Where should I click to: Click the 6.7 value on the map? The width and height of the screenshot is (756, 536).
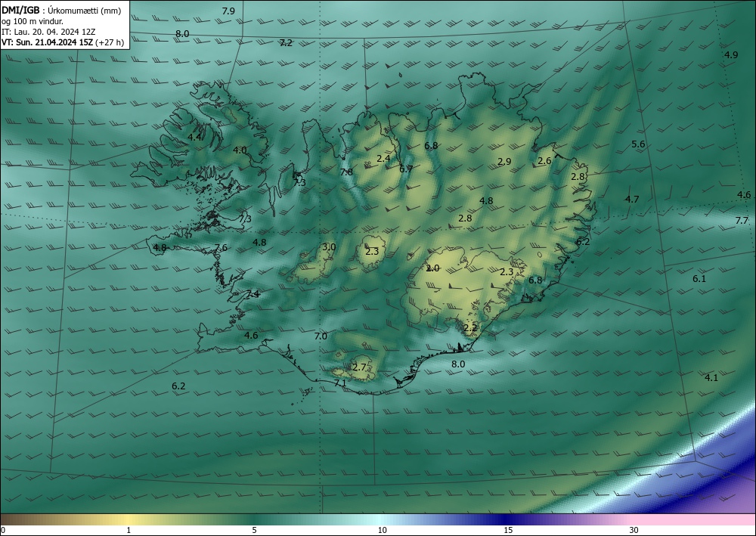click(x=406, y=169)
